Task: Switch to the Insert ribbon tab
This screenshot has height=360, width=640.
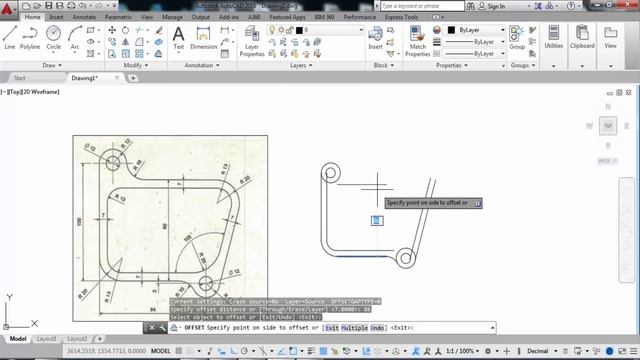Action: pyautogui.click(x=56, y=17)
